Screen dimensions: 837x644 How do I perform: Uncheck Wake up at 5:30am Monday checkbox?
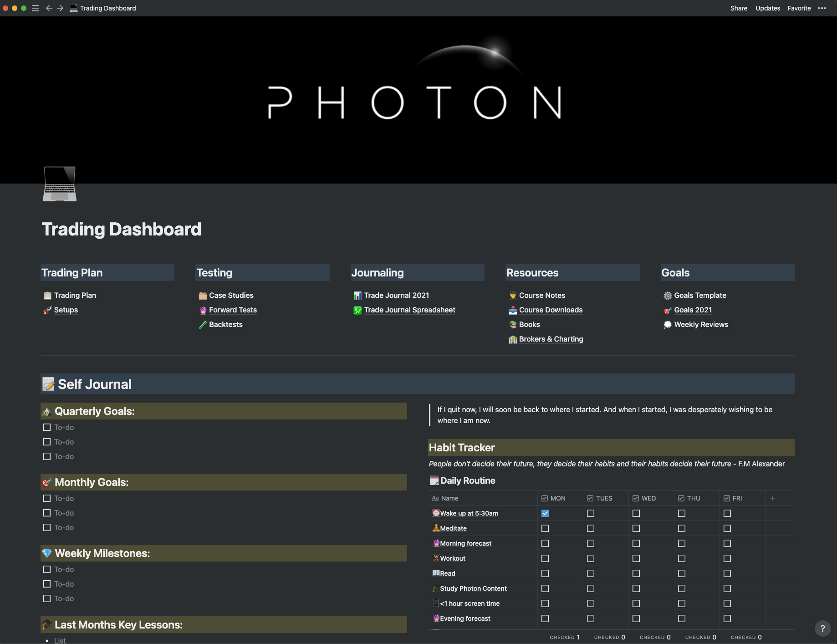(x=545, y=513)
